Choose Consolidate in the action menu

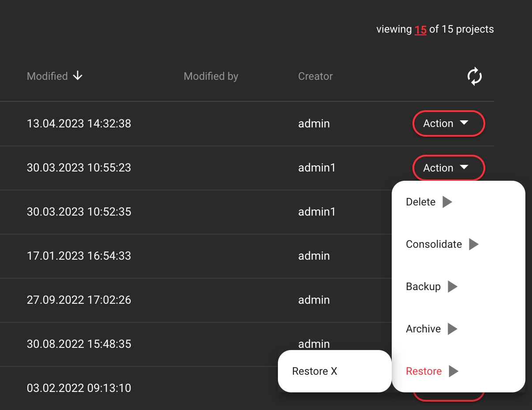point(434,244)
